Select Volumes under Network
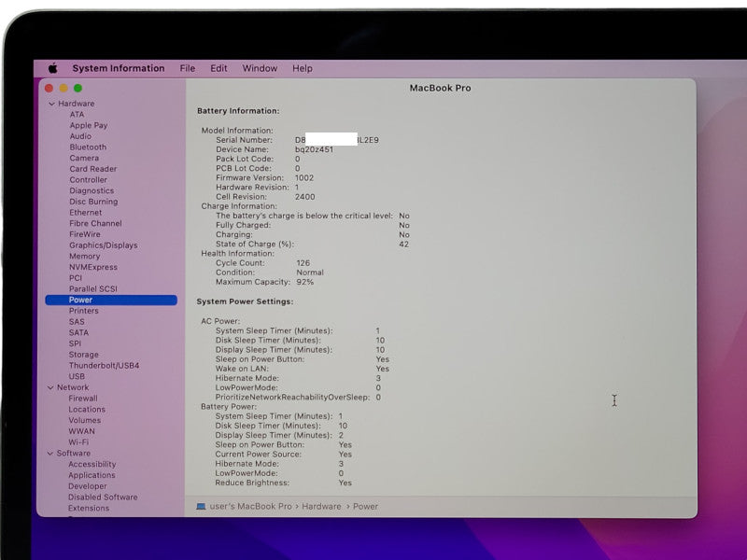Screen dimensions: 747x560 click(84, 421)
